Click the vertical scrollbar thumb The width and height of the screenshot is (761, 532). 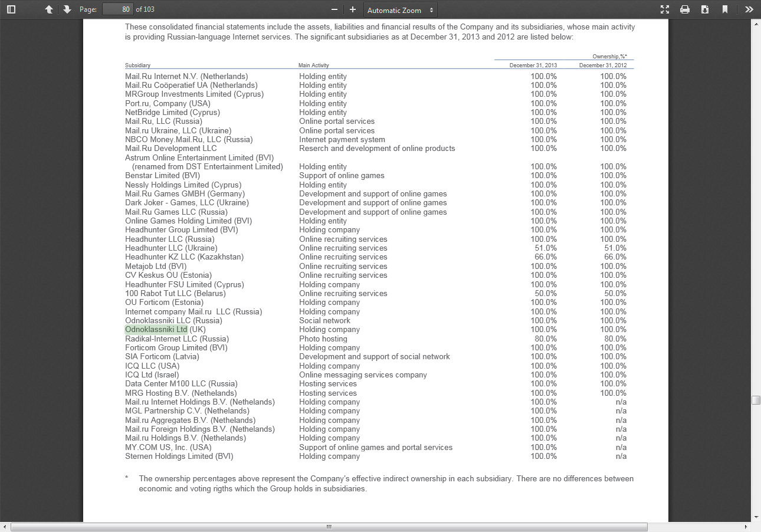756,400
